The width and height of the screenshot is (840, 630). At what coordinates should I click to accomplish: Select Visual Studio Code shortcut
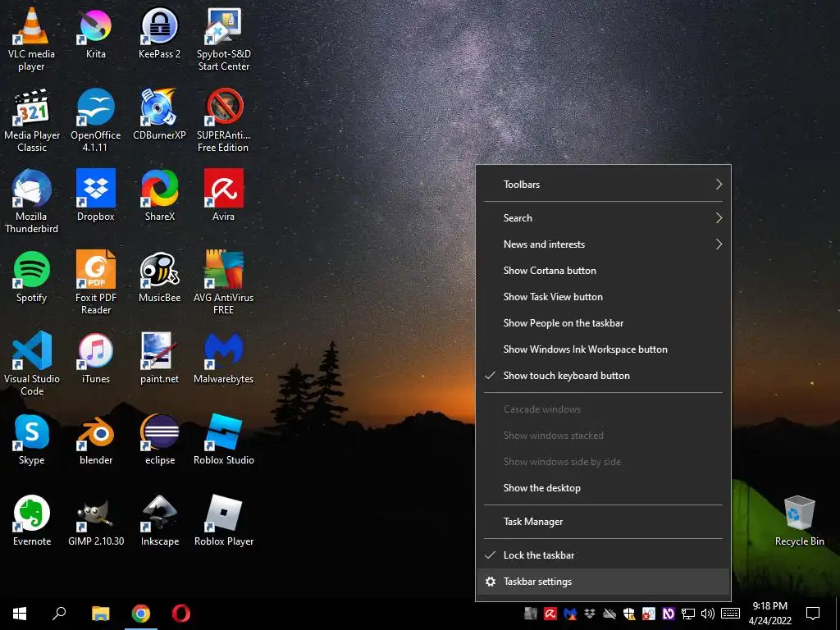pos(32,363)
